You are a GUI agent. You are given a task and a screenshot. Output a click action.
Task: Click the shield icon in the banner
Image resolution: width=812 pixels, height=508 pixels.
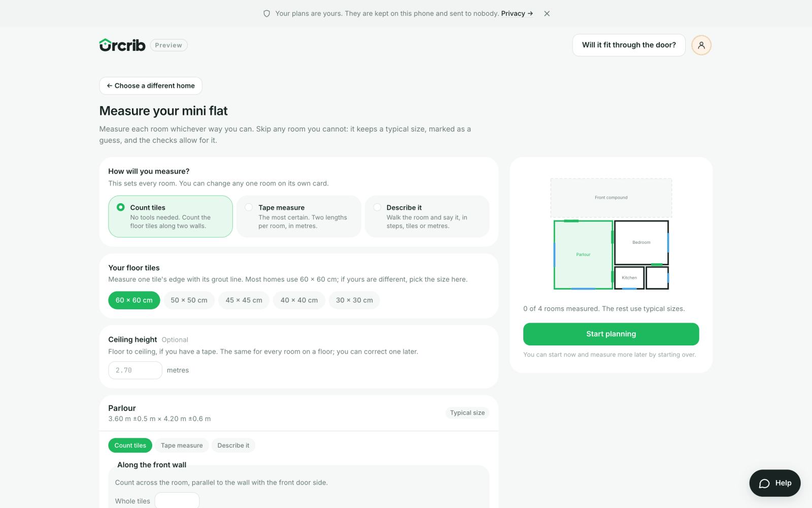[266, 14]
